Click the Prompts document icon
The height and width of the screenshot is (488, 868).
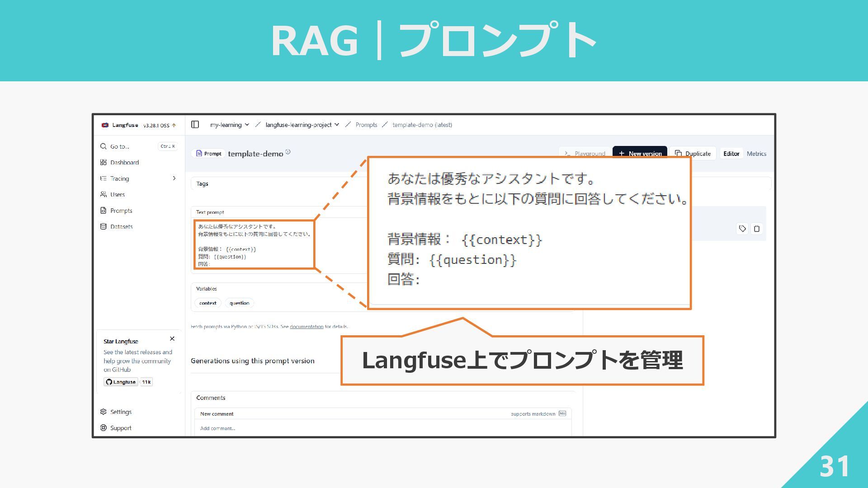tap(103, 211)
